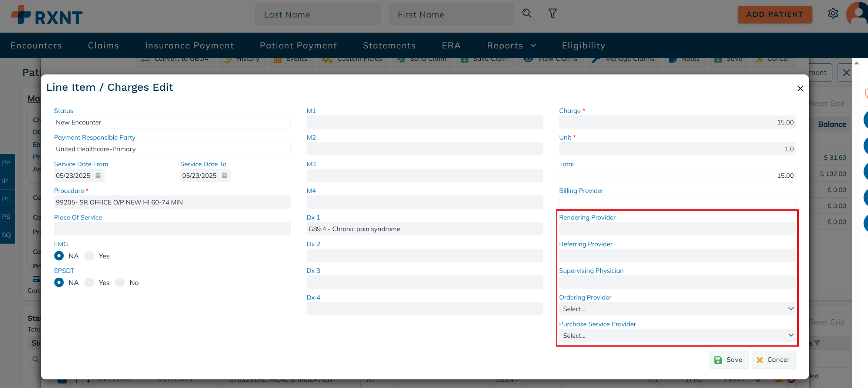
Task: Open Service Date To calendar picker
Action: pos(224,175)
